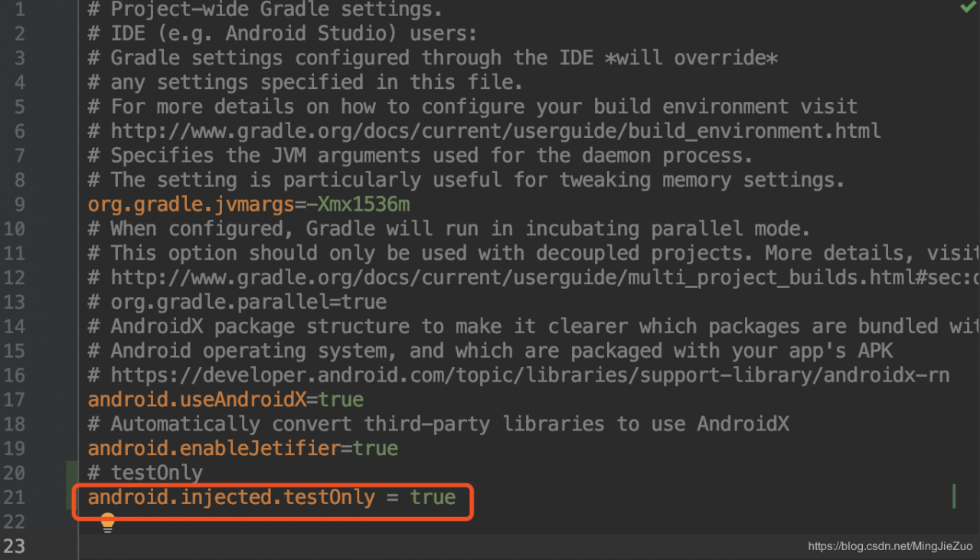The width and height of the screenshot is (980, 560).
Task: Click the yellow lightbulb intention icon
Action: click(107, 522)
